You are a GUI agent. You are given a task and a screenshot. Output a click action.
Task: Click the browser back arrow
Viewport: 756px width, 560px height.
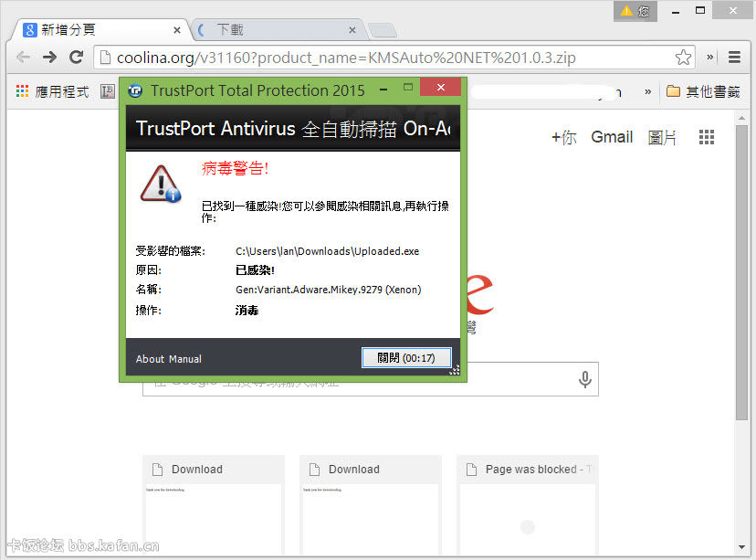tap(23, 58)
